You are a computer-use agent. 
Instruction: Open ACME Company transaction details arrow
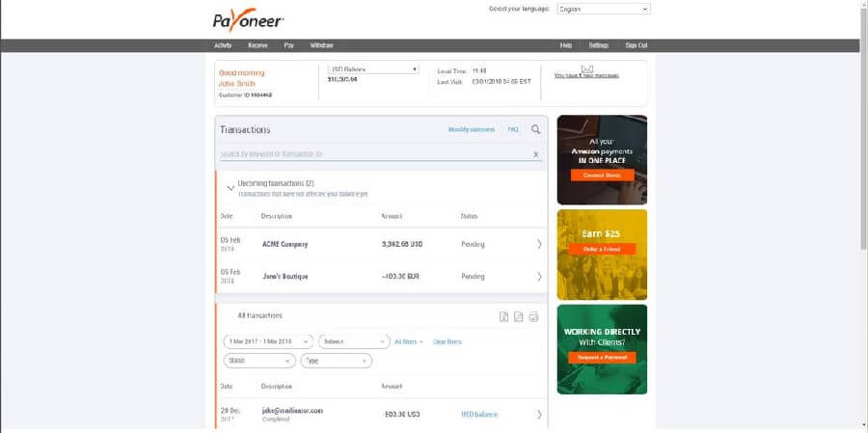tap(539, 244)
